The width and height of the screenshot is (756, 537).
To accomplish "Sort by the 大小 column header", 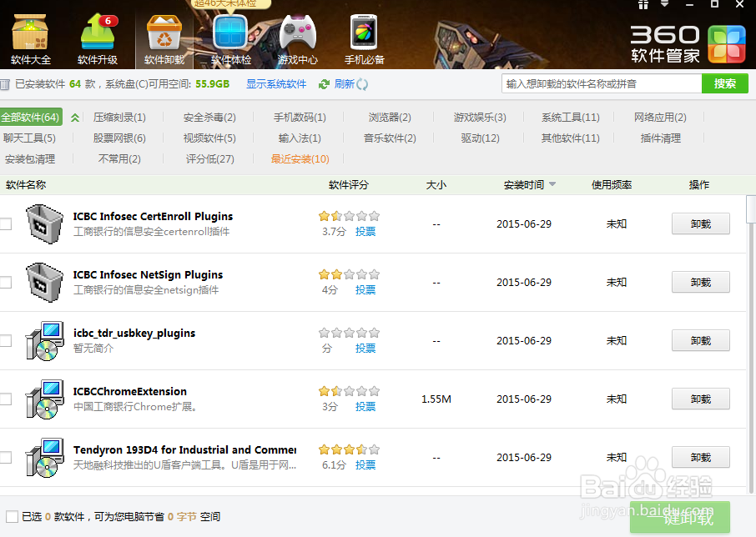I will pyautogui.click(x=436, y=185).
